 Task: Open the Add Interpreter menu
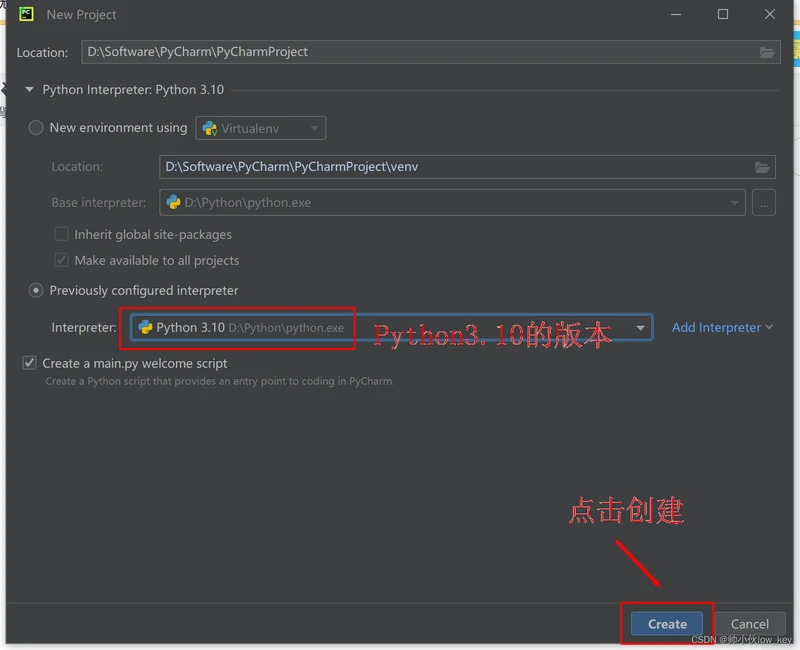tap(721, 328)
